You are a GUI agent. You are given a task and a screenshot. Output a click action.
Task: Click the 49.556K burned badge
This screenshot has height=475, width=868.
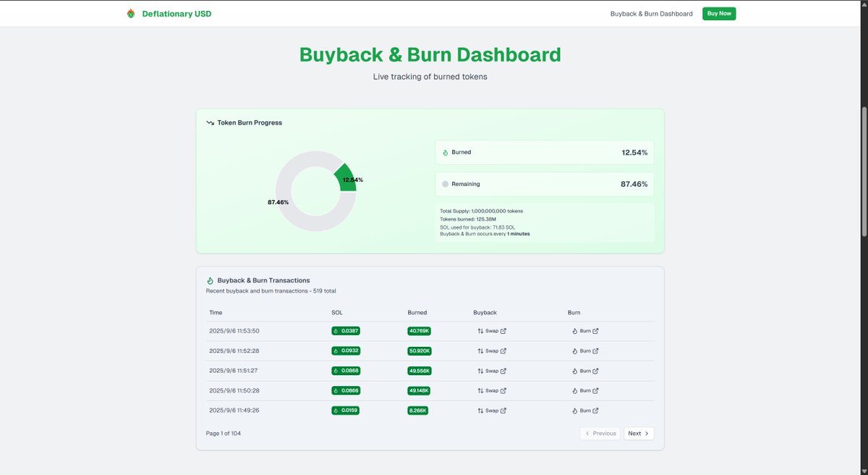point(420,371)
